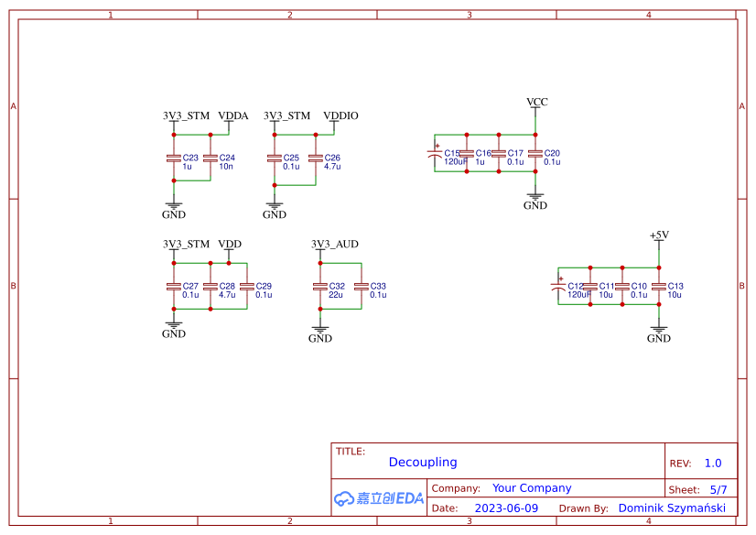Select polarized capacitor C15 symbol

coord(437,153)
